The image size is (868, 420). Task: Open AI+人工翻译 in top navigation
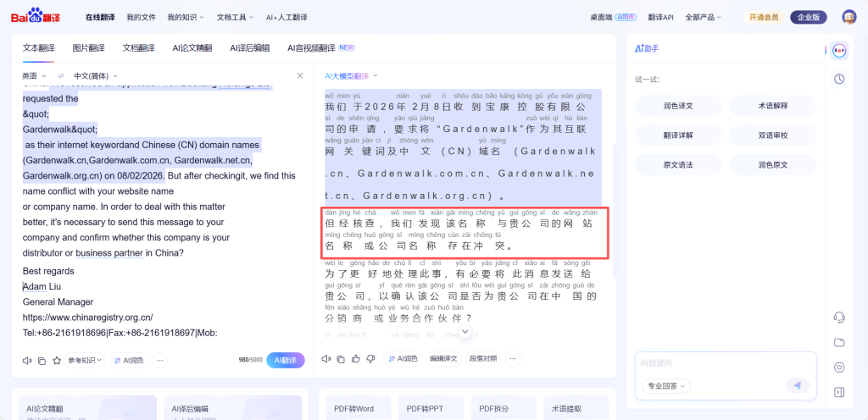[x=287, y=17]
